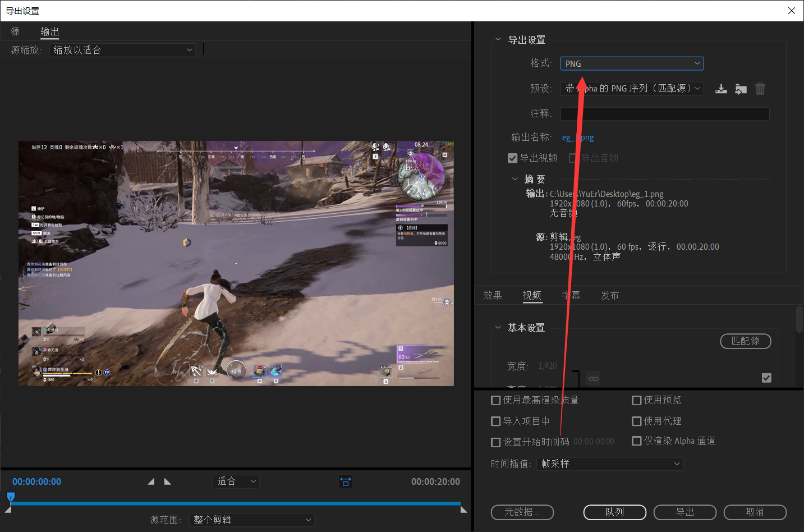
Task: Open the 格式 PNG dropdown
Action: point(632,63)
